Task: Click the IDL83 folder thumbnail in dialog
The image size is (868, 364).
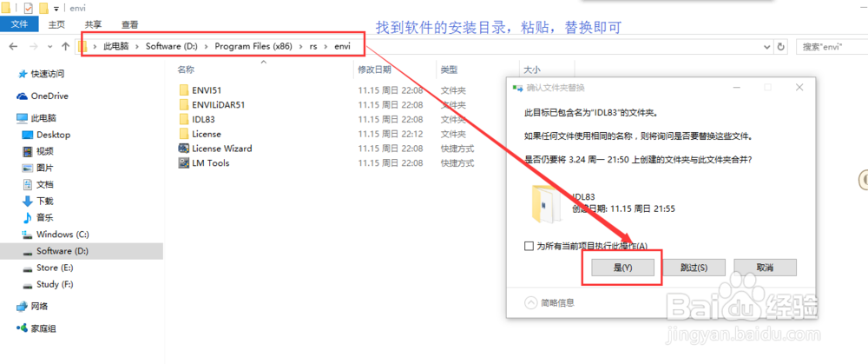Action: pyautogui.click(x=548, y=204)
